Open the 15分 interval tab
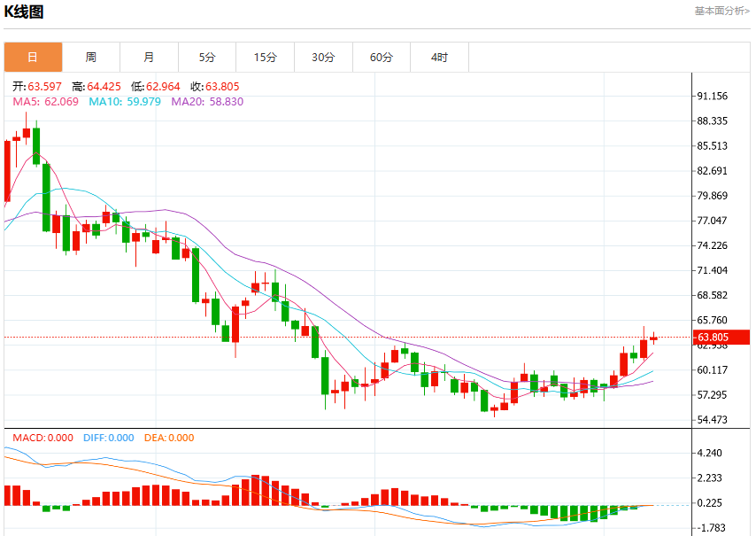The image size is (756, 536). click(x=266, y=58)
